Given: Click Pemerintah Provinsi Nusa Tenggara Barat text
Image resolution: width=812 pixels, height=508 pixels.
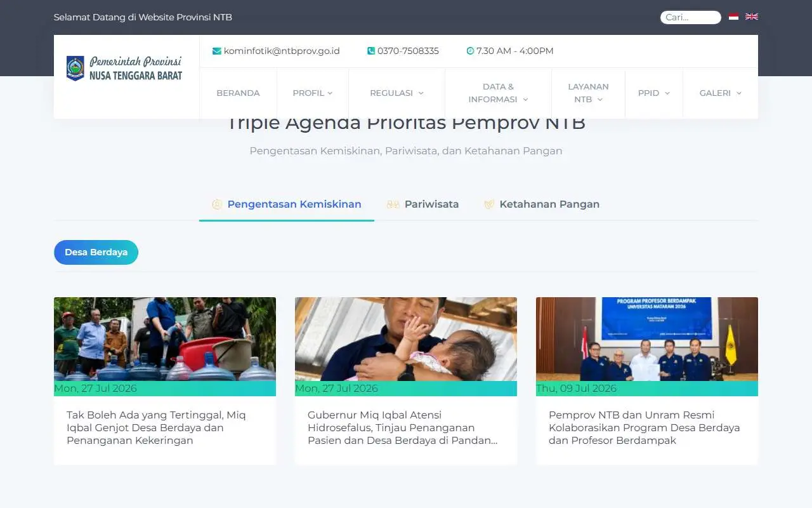Looking at the screenshot, I should click(x=136, y=69).
